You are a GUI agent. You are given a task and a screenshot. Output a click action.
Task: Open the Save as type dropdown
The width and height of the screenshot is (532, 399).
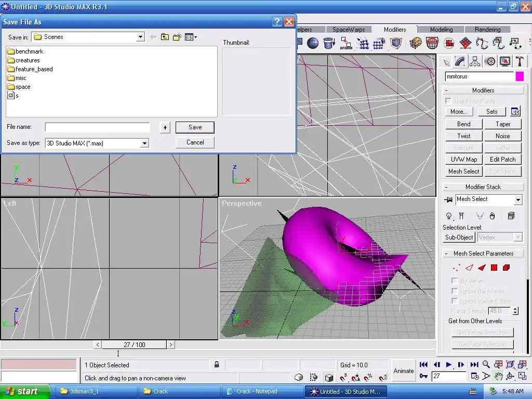(144, 143)
